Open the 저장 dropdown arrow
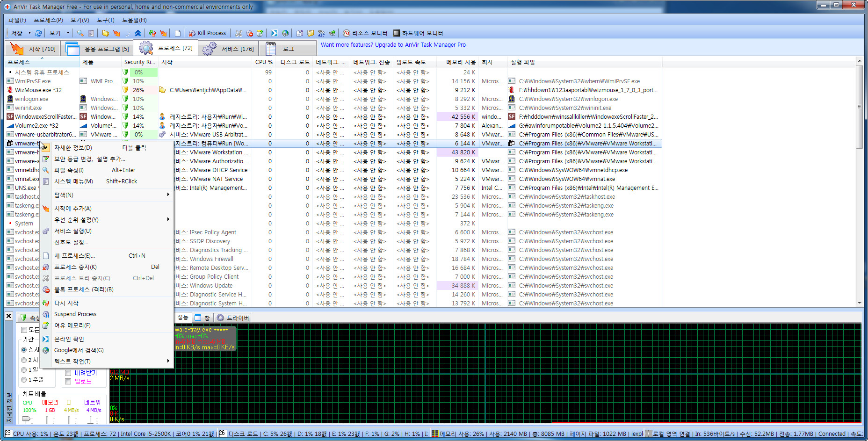The width and height of the screenshot is (868, 441). (x=29, y=33)
